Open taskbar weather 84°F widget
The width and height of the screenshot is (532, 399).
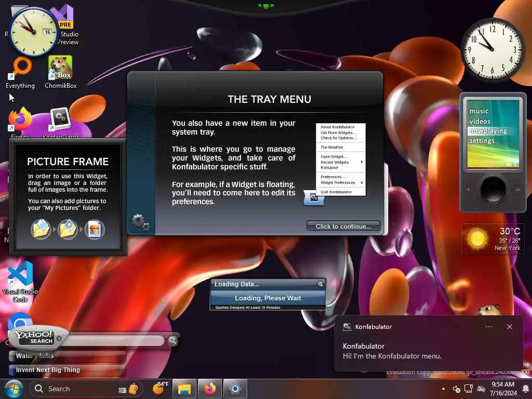pyautogui.click(x=161, y=388)
